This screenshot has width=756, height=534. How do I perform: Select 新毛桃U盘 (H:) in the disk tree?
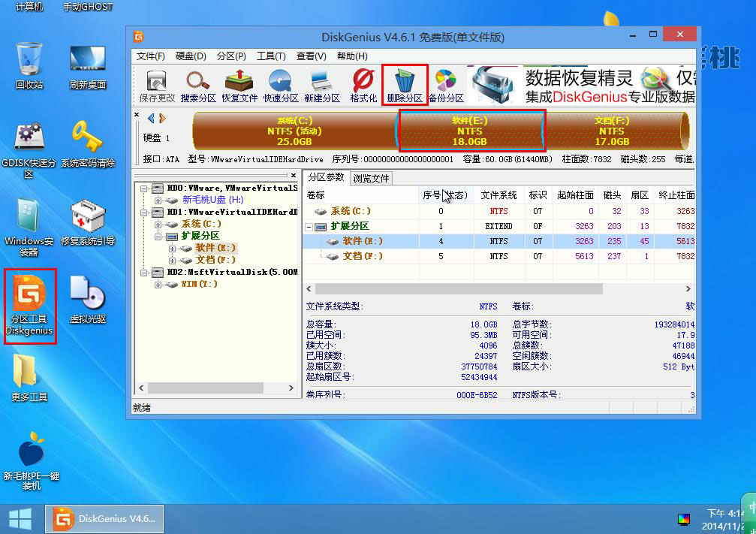(x=212, y=200)
